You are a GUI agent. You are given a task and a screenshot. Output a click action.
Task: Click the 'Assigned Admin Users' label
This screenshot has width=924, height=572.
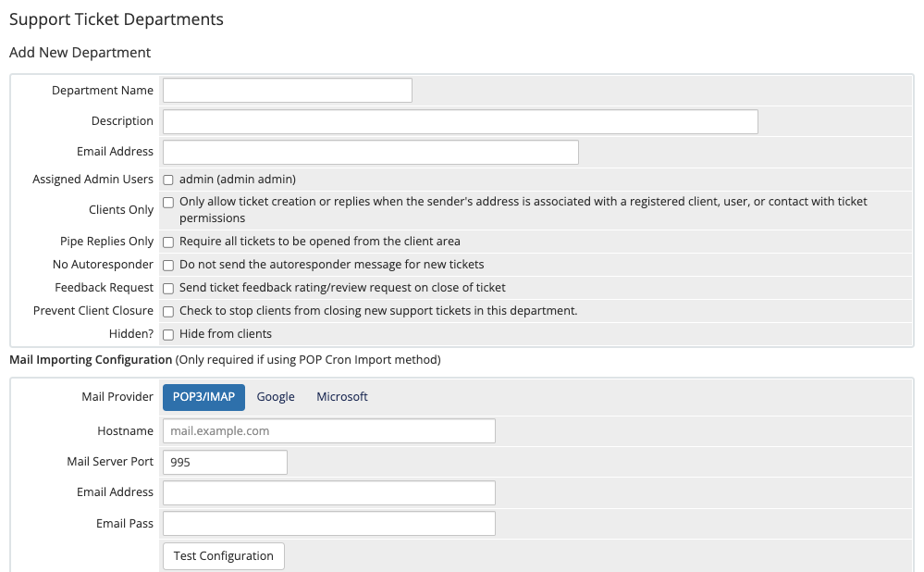tap(93, 180)
